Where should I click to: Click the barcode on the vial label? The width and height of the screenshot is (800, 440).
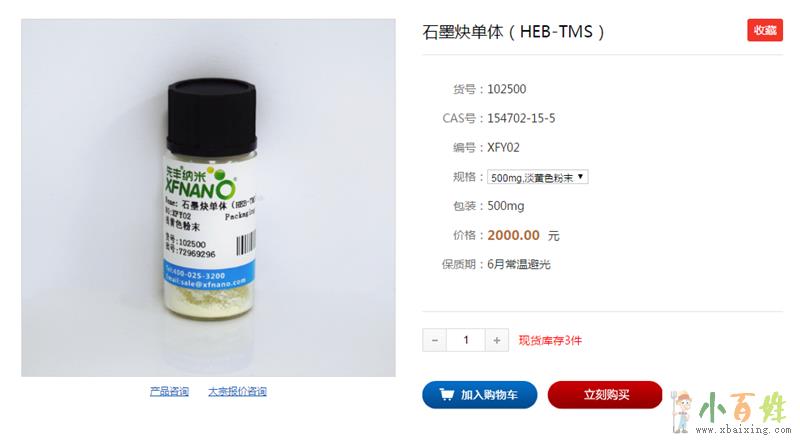tap(245, 243)
